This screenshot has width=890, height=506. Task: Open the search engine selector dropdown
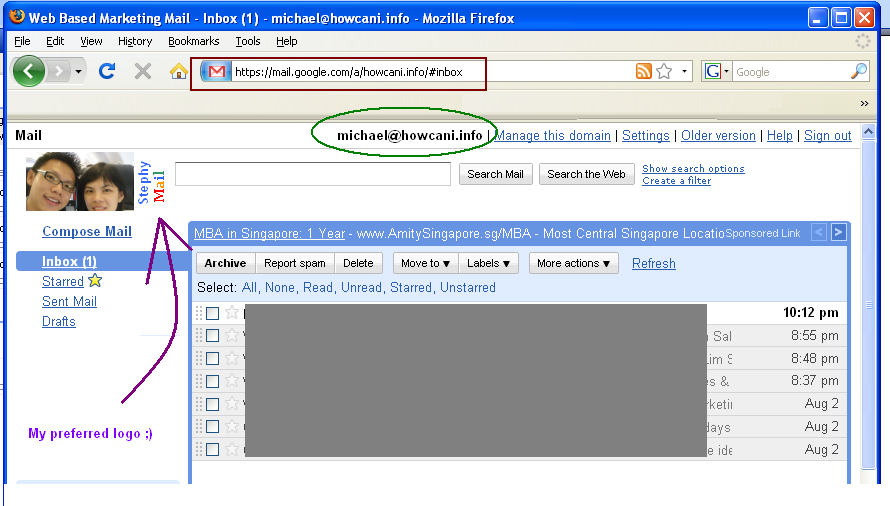coord(726,72)
